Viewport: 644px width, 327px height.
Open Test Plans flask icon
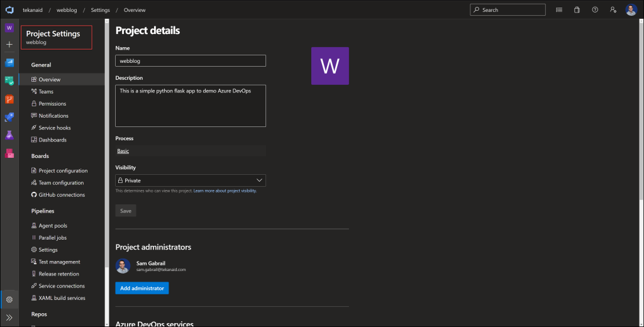(x=9, y=135)
